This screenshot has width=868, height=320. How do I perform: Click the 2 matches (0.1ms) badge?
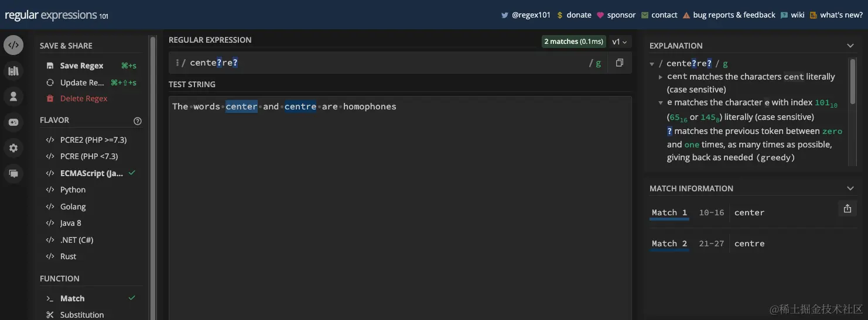click(x=573, y=42)
